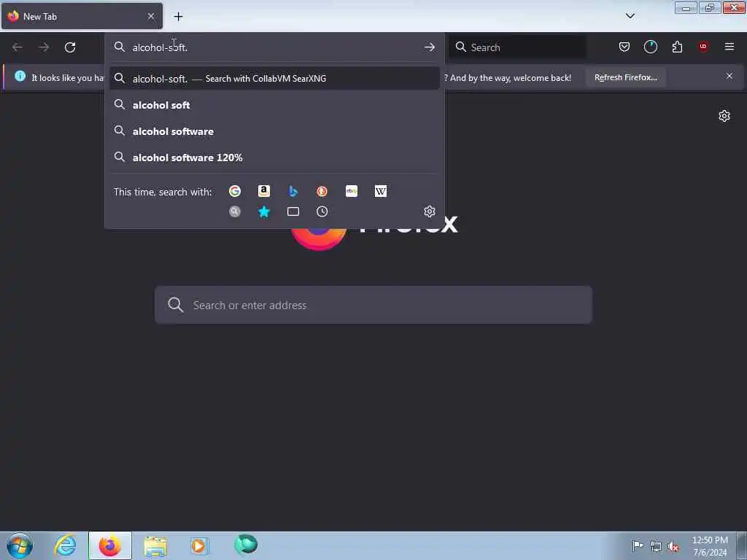
Task: Choose Bing as one-off search engine
Action: pos(293,191)
